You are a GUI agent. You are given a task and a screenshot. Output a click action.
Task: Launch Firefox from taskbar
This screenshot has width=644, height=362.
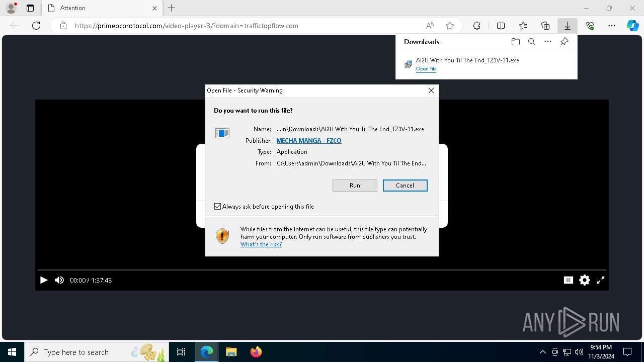(256, 352)
